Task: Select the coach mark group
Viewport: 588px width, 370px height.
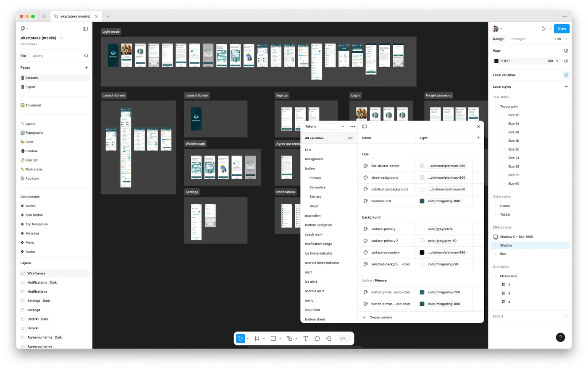Action: [x=314, y=235]
